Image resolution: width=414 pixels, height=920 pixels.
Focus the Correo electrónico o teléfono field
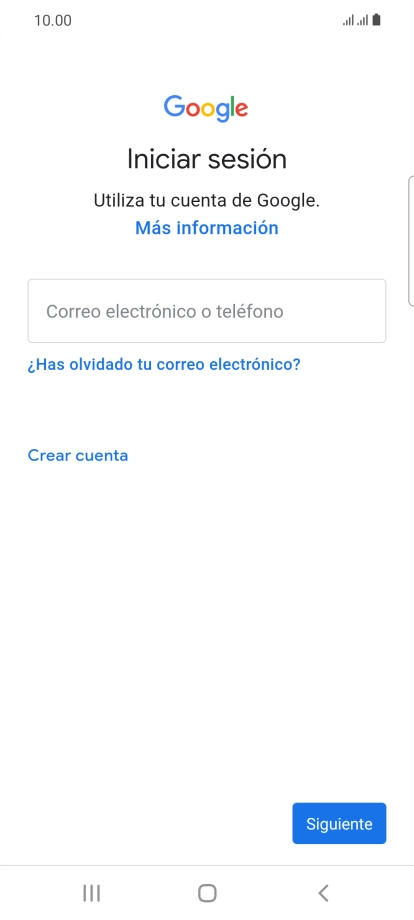point(207,311)
